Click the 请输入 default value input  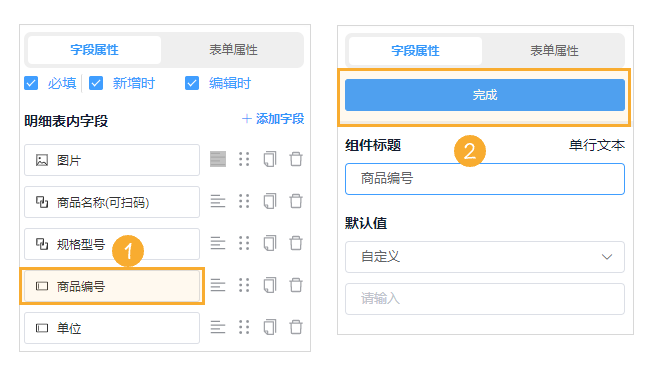coord(485,299)
